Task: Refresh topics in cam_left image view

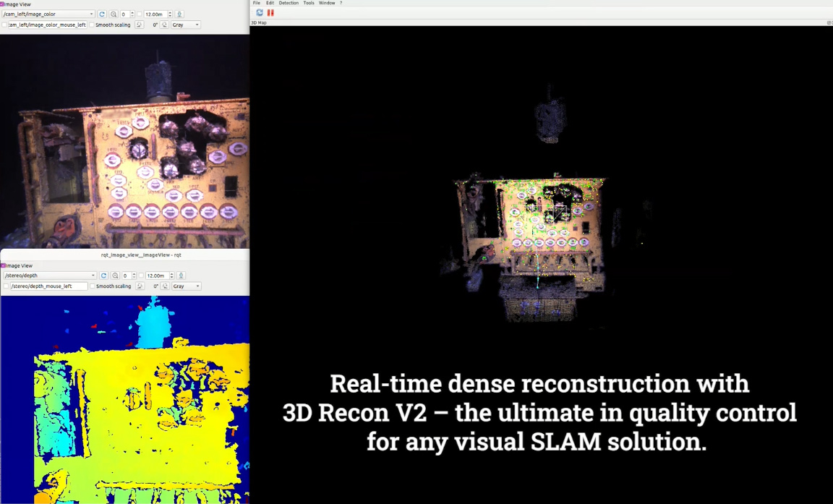Action: pos(102,14)
